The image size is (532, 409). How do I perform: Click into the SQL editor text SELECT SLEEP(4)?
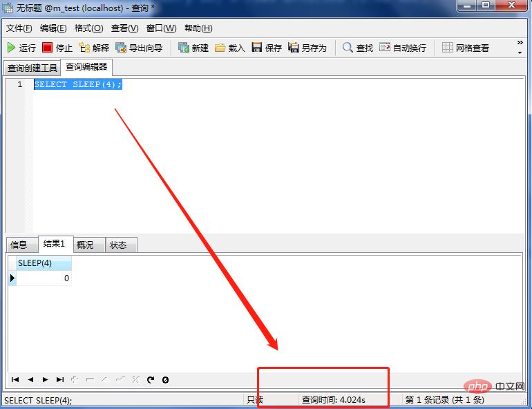(77, 84)
